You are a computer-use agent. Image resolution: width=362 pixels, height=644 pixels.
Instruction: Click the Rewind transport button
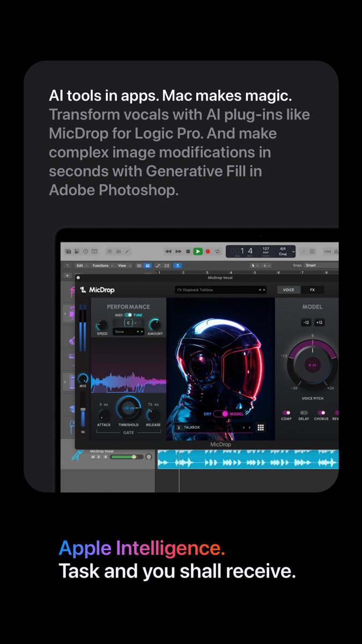pos(168,251)
